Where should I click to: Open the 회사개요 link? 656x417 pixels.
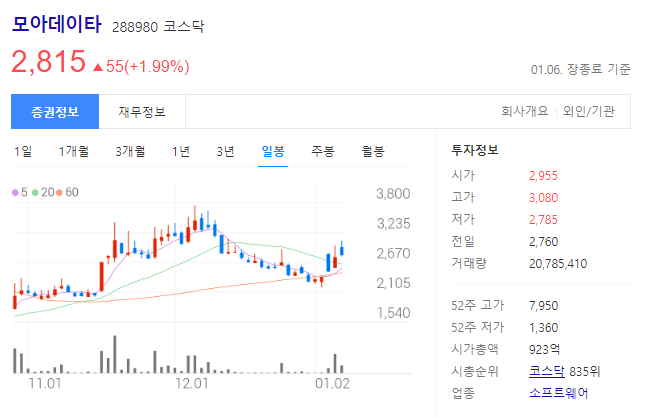click(x=525, y=111)
